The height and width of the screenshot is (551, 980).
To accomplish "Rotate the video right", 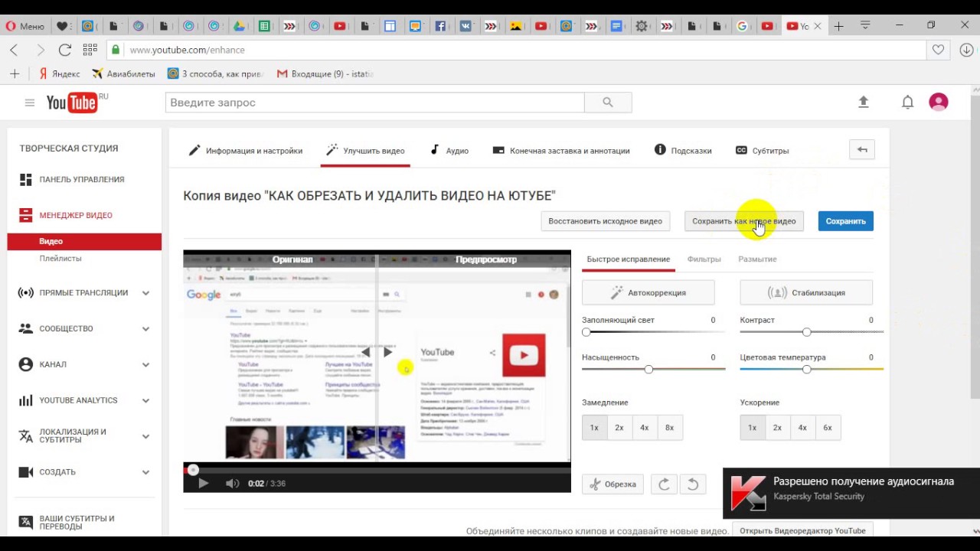I will 664,484.
